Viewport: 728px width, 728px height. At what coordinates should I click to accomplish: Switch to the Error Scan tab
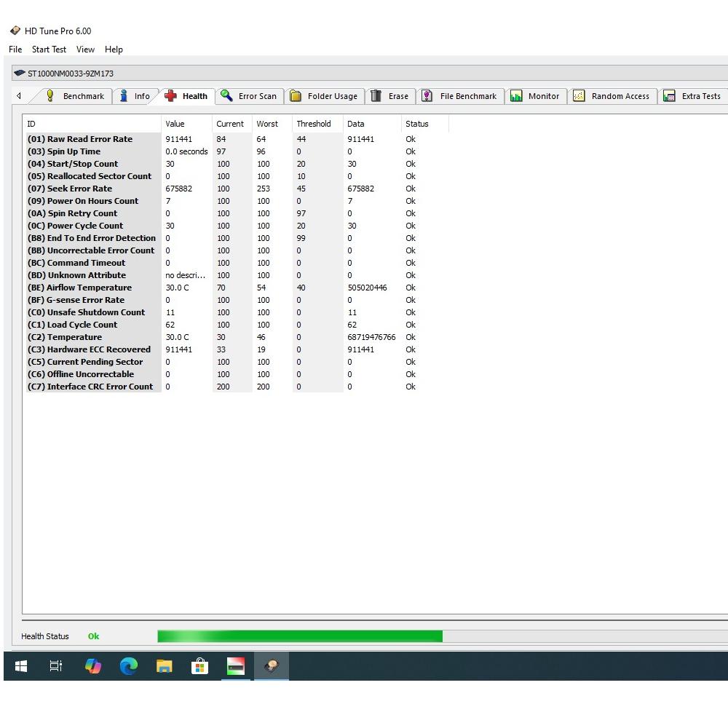[249, 96]
